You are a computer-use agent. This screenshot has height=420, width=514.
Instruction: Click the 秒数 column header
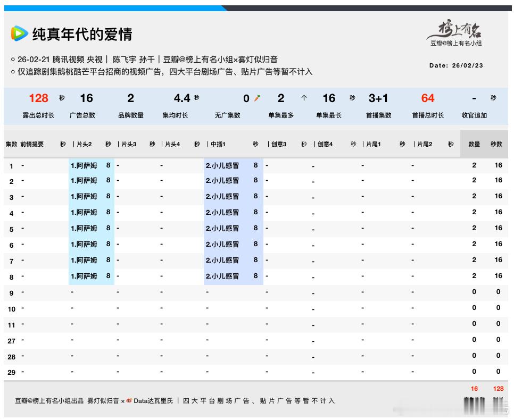pyautogui.click(x=496, y=144)
